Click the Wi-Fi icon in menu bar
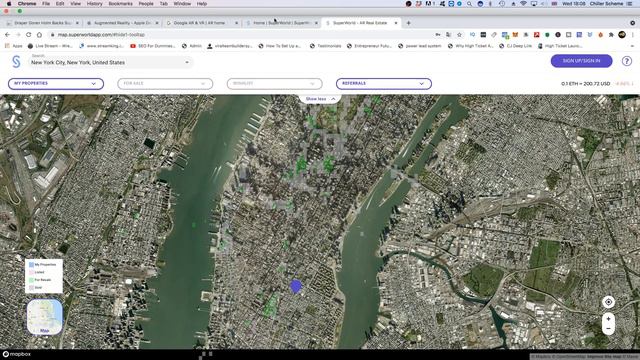This screenshot has width=640, height=360. (x=523, y=4)
